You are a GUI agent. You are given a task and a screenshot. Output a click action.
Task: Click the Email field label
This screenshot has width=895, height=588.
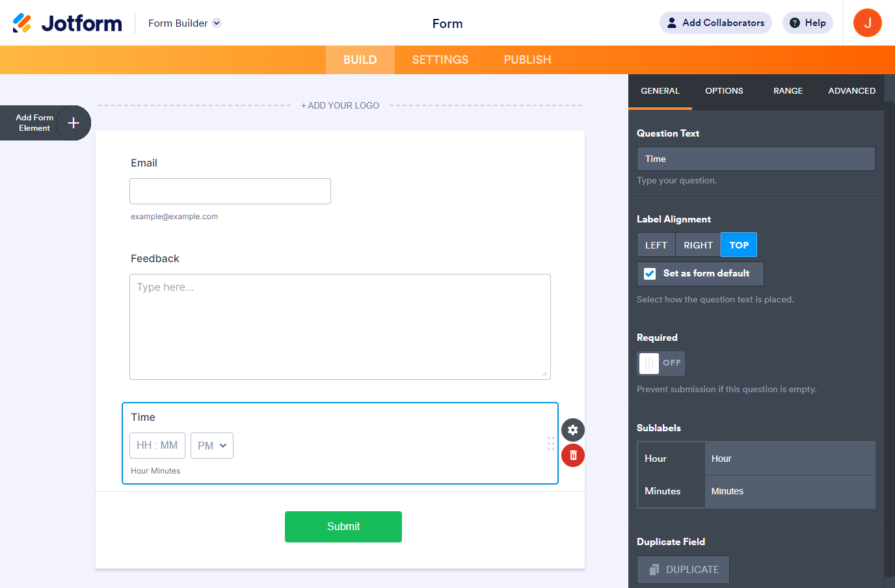144,163
